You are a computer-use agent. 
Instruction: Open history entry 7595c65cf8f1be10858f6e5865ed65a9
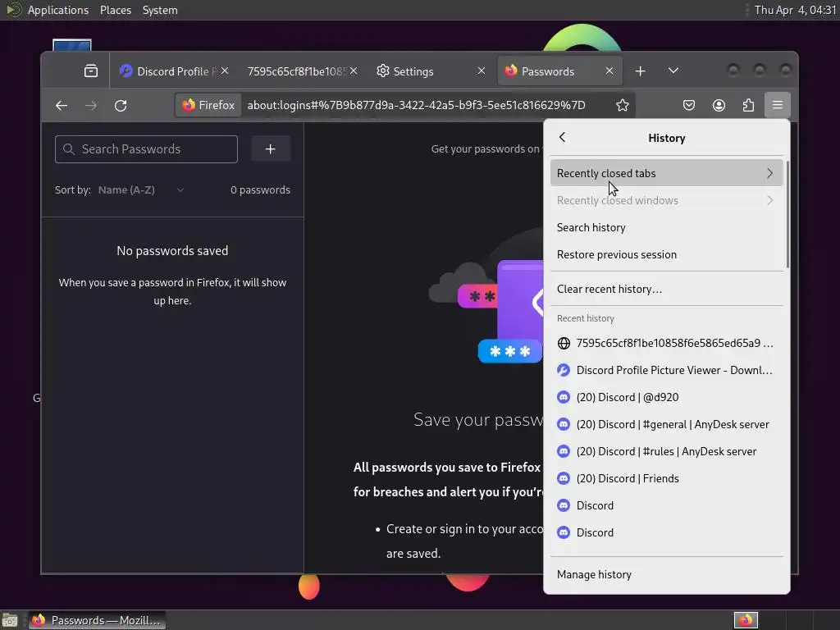pyautogui.click(x=666, y=344)
